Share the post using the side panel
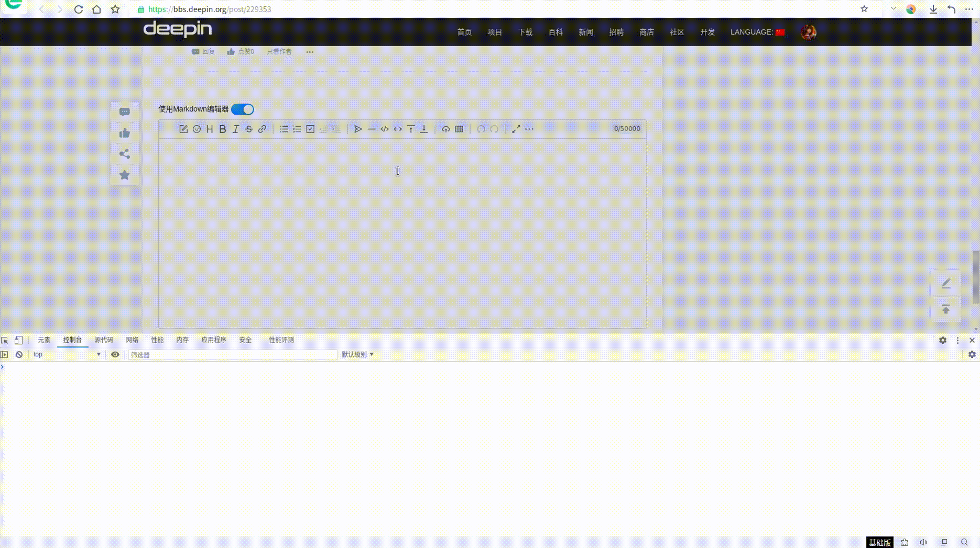 point(124,154)
